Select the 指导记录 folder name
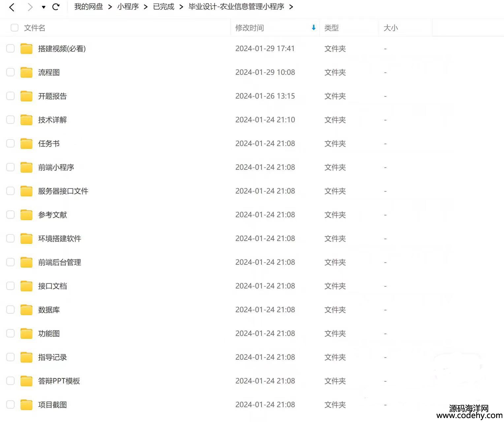 [x=52, y=357]
